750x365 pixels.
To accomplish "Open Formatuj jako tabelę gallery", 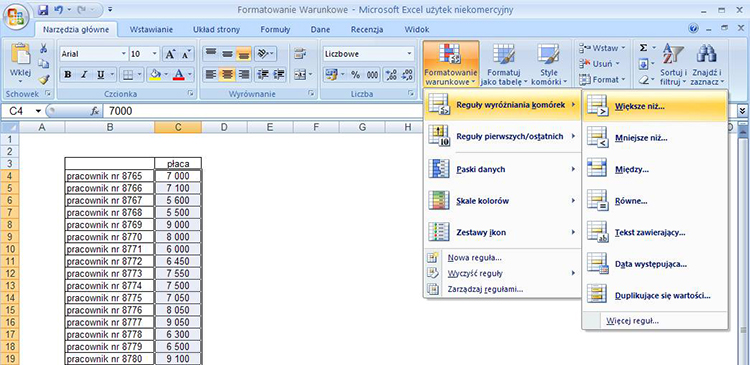I will click(503, 64).
